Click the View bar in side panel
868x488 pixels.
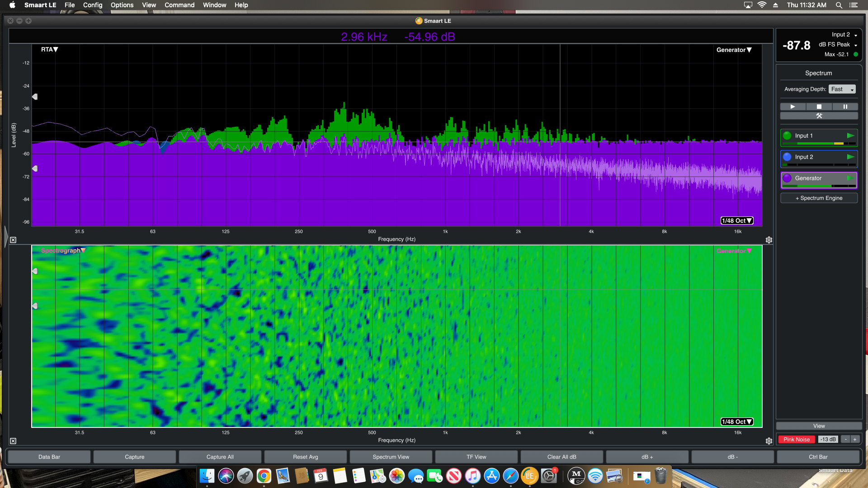tap(819, 426)
